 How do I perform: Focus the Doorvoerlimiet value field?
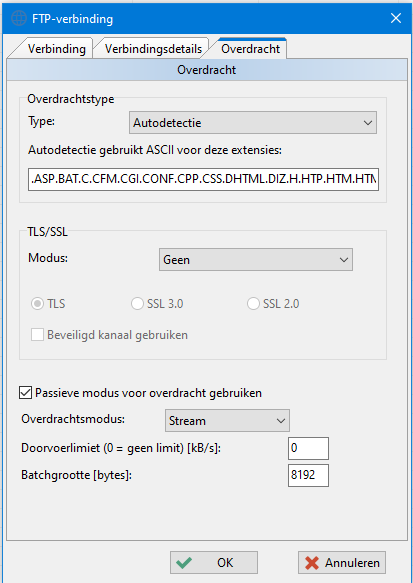pyautogui.click(x=308, y=448)
